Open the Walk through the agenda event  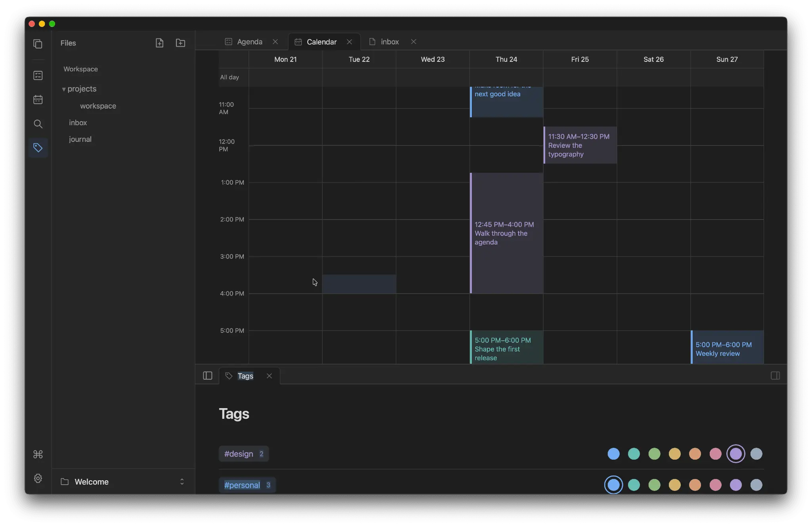[x=506, y=233]
